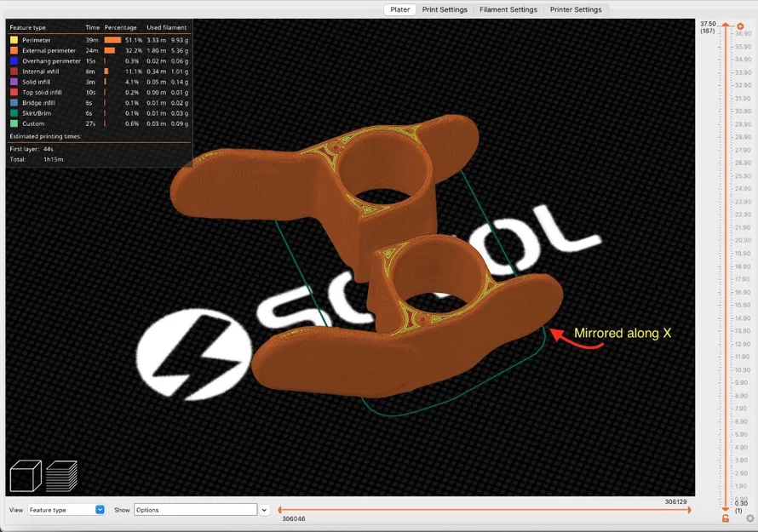Click the 'Skirt/Brim' legend label

tap(37, 113)
